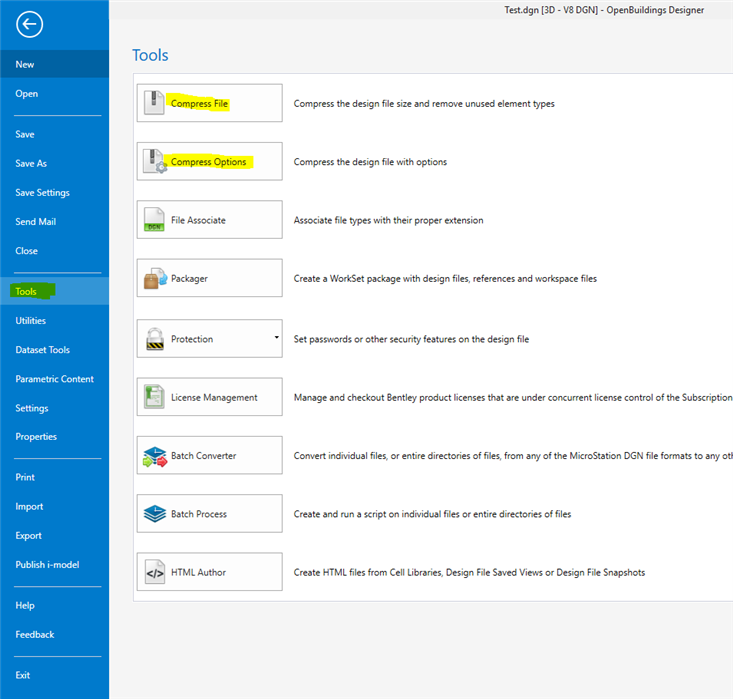Click the Compress File button label

[x=199, y=103]
